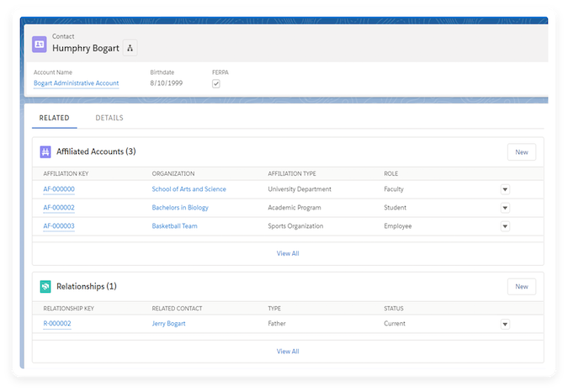This screenshot has height=392, width=568.
Task: Click the Humphry Bogart contact name
Action: pos(86,48)
